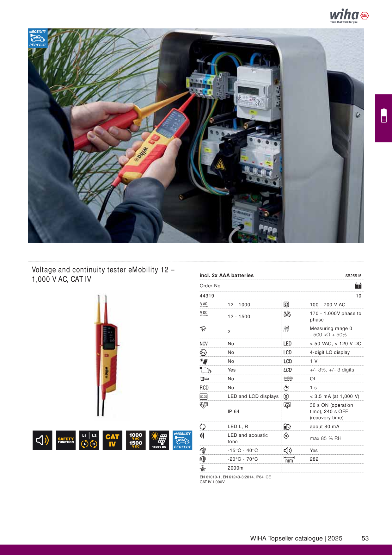Click the value '12 - 1500'
The height and width of the screenshot is (555, 392).
[239, 316]
